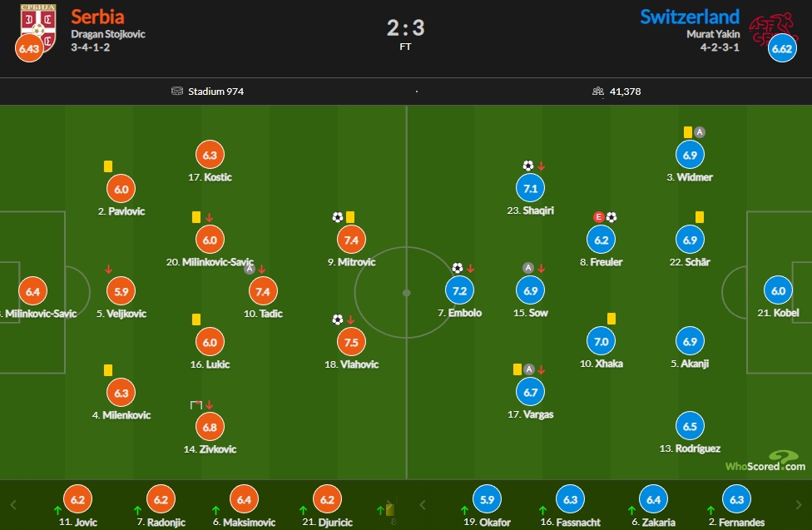Screen dimensions: 812x530
Task: Click the attendance crowd icon
Action: (598, 92)
